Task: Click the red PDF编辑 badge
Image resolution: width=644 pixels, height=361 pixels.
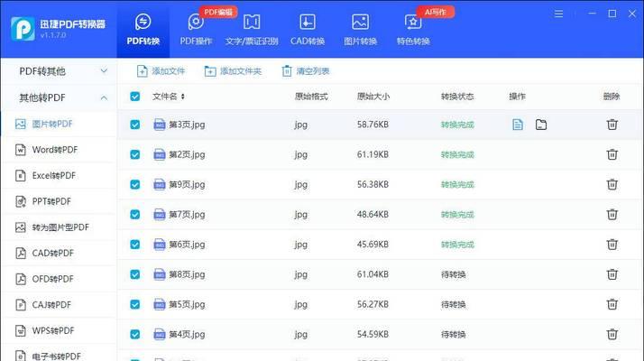Action: 218,12
